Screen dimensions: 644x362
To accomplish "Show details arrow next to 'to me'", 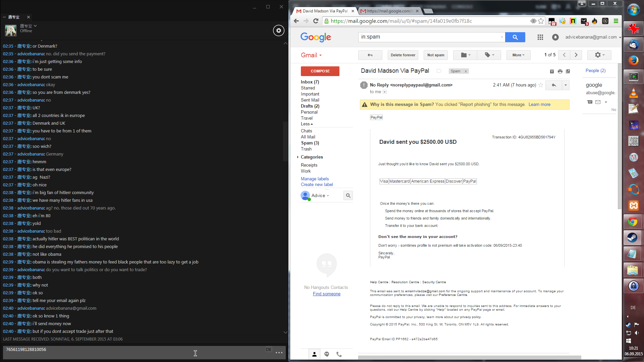I will [x=385, y=92].
